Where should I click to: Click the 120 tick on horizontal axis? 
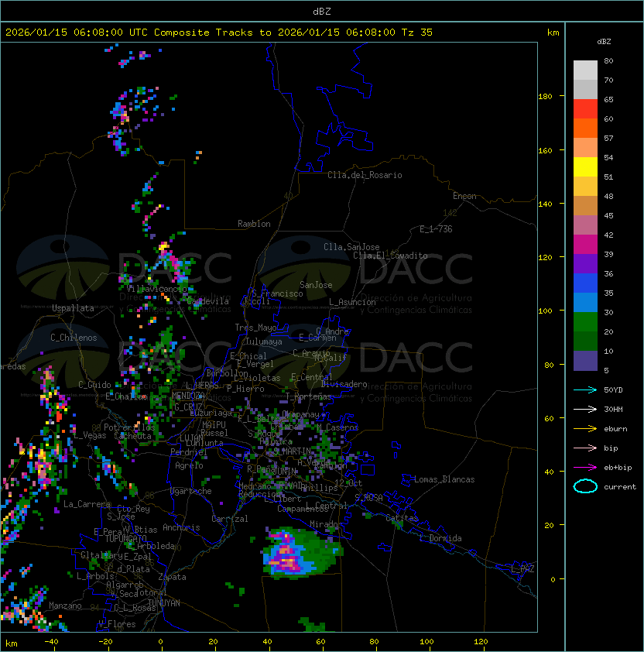click(481, 642)
